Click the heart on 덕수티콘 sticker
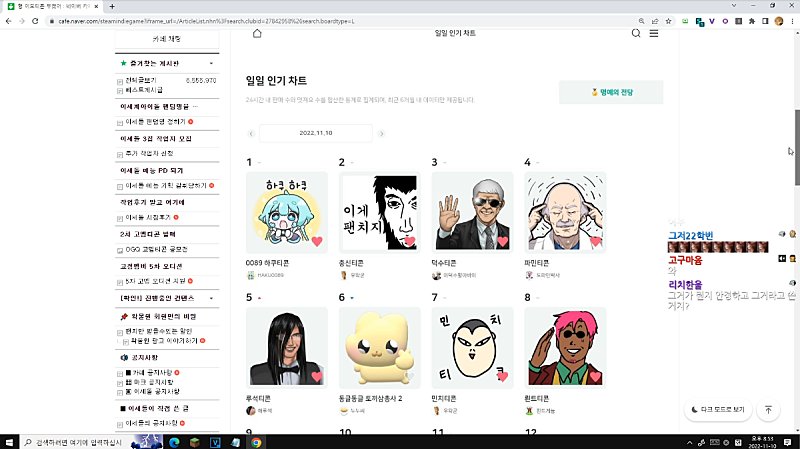 [502, 241]
